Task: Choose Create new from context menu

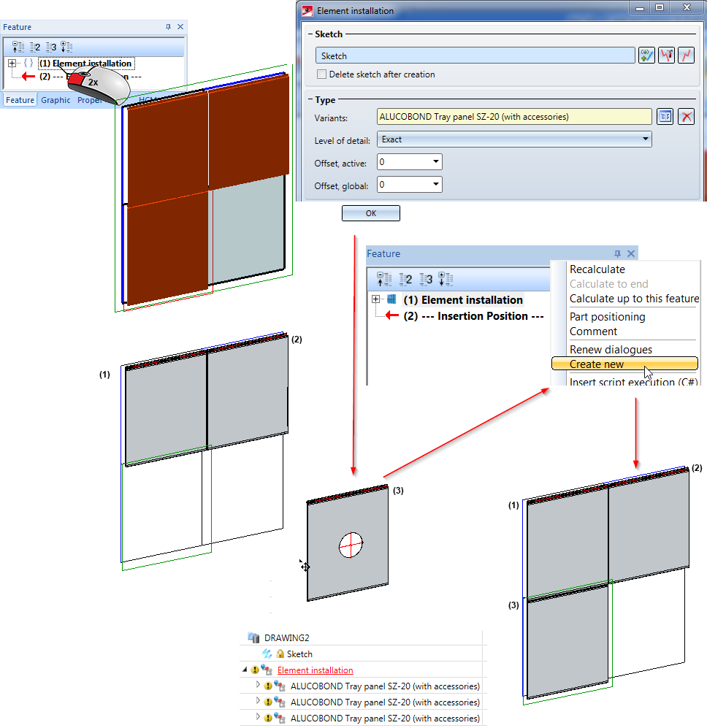Action: point(624,364)
